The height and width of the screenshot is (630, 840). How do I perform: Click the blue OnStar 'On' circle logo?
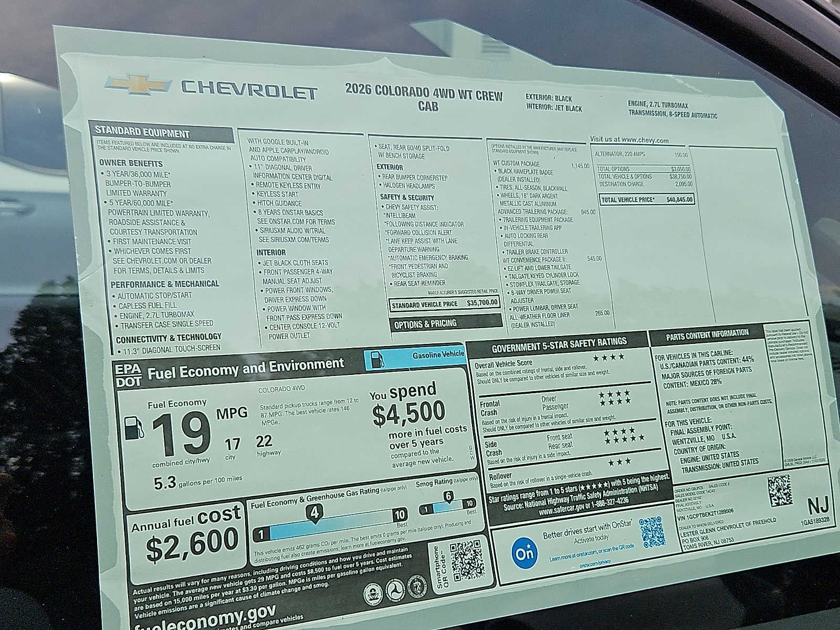[x=524, y=554]
